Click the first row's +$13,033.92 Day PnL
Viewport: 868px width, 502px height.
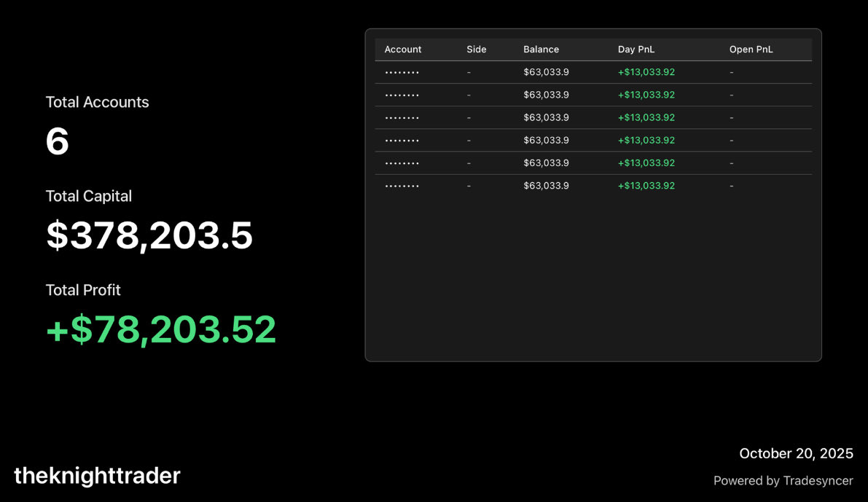(646, 72)
